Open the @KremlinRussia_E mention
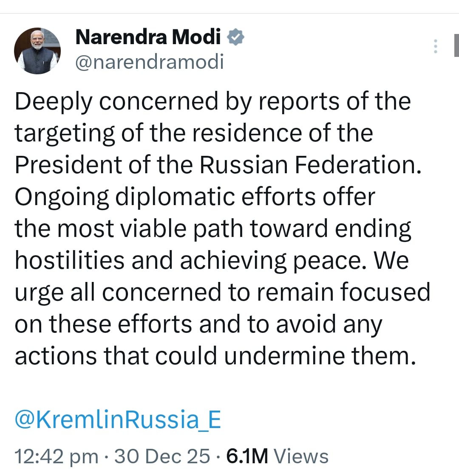Viewport: 459px width, 476px height. (118, 420)
